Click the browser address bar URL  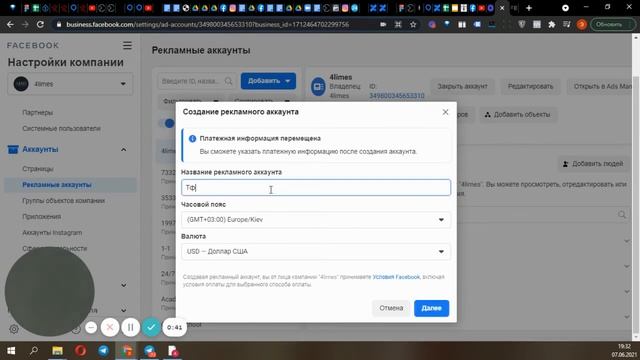coord(207,24)
